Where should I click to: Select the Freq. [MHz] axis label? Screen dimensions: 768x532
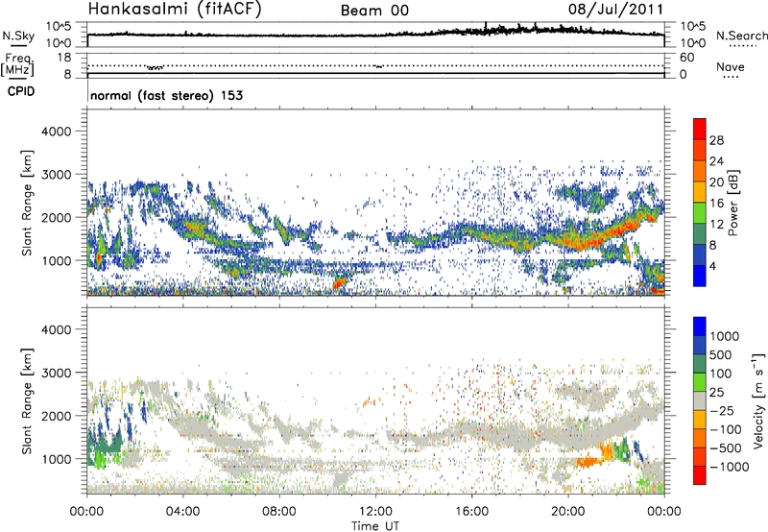(17, 64)
